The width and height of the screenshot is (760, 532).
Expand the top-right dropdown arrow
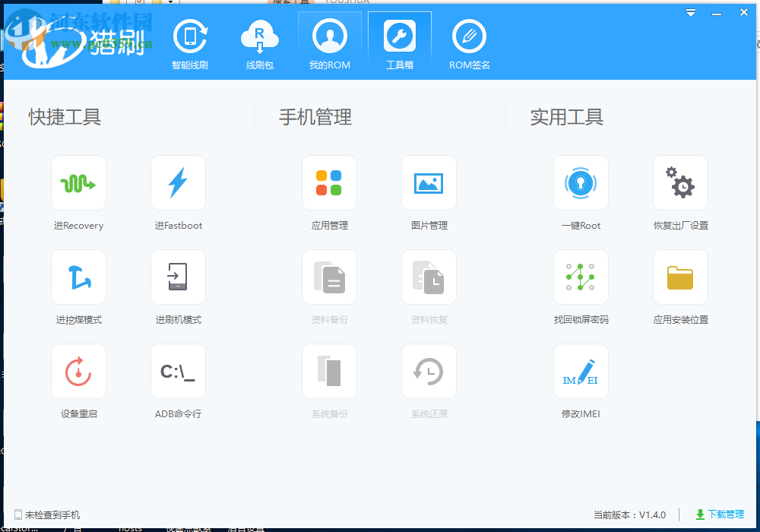pos(690,12)
